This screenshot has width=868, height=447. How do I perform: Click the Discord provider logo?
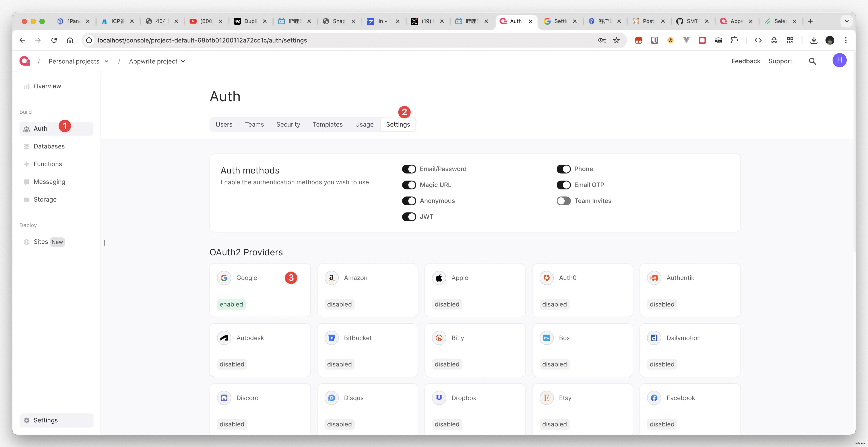tap(224, 398)
